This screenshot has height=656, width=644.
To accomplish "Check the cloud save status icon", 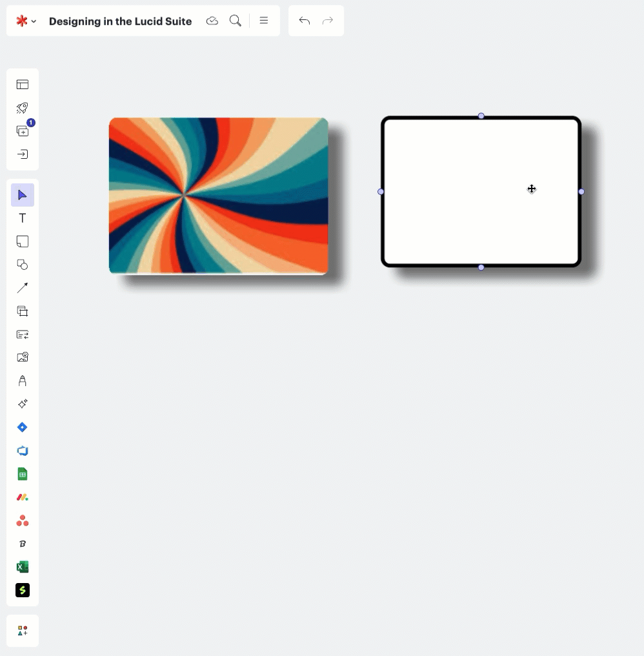I will (x=212, y=21).
